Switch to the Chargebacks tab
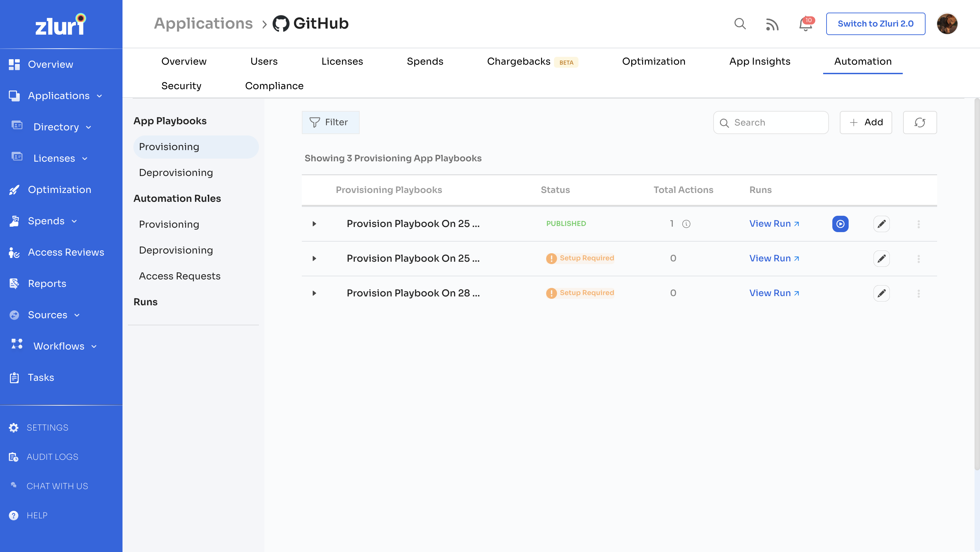The image size is (980, 552). point(532,61)
